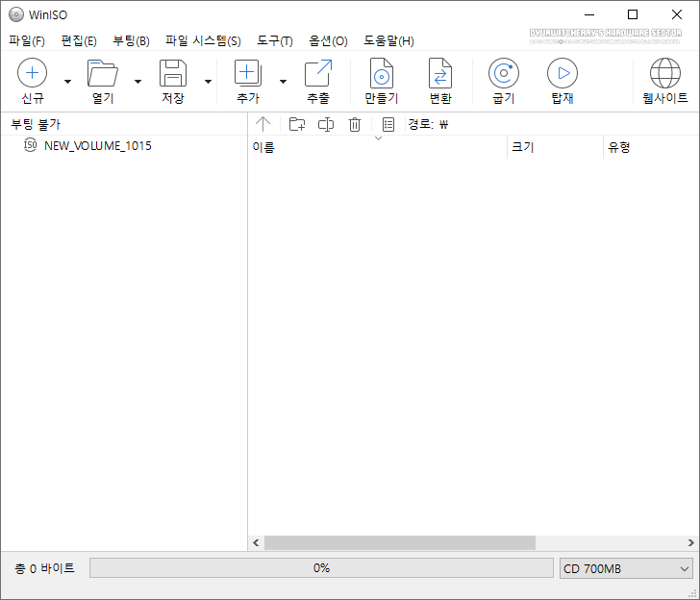Screen dimensions: 700x600
Task: Open the 편집(E) menu
Action: 79,41
